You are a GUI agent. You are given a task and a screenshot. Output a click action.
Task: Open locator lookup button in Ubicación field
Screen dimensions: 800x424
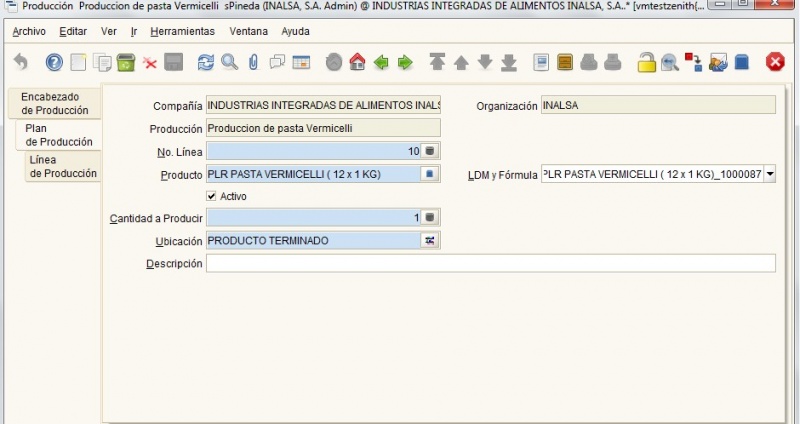tap(430, 240)
